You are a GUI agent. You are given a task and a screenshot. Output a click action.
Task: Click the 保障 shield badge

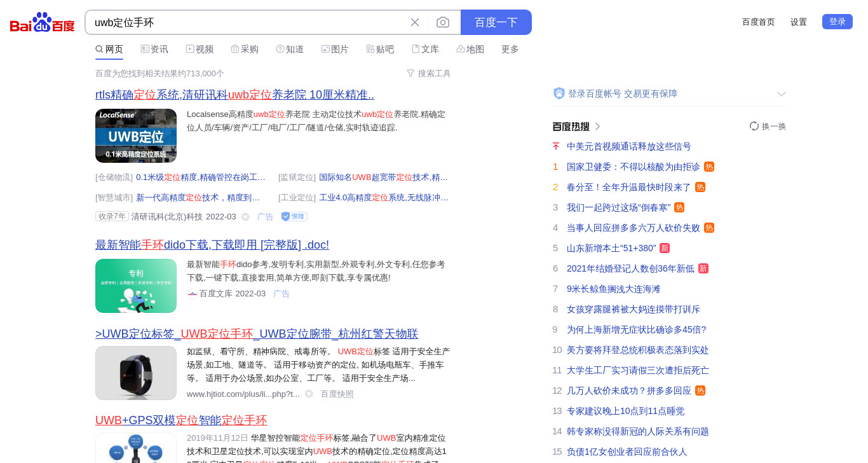click(295, 217)
